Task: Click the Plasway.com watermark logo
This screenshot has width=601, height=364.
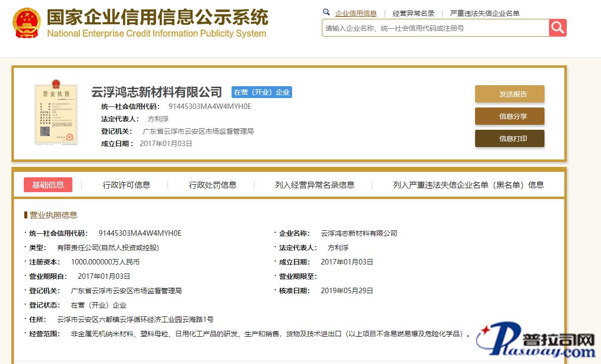Action: 536,341
